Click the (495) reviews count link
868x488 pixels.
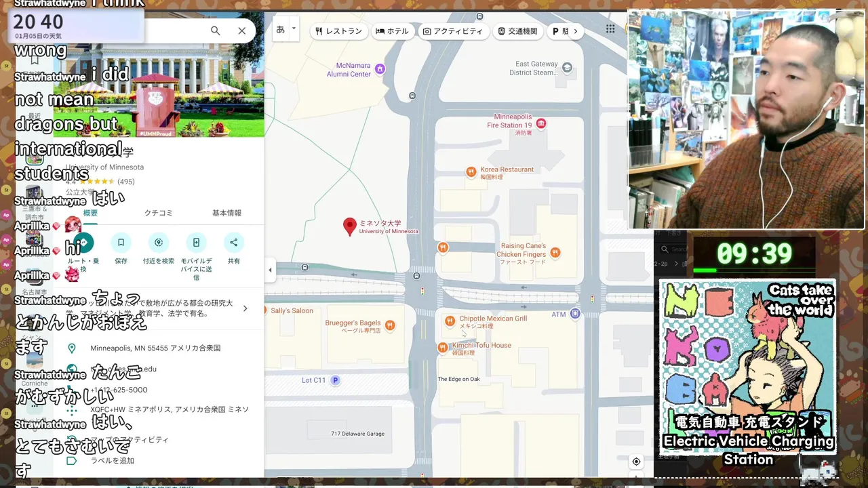[126, 182]
